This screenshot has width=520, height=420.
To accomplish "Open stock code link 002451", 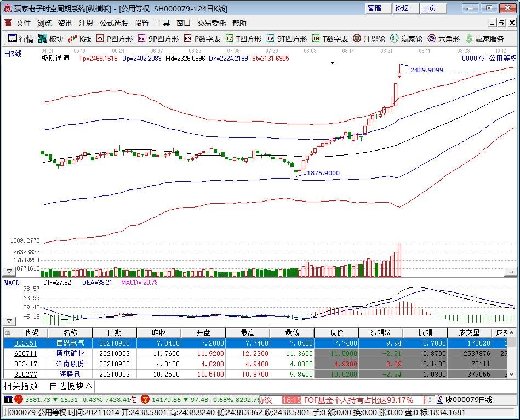I will (x=26, y=343).
